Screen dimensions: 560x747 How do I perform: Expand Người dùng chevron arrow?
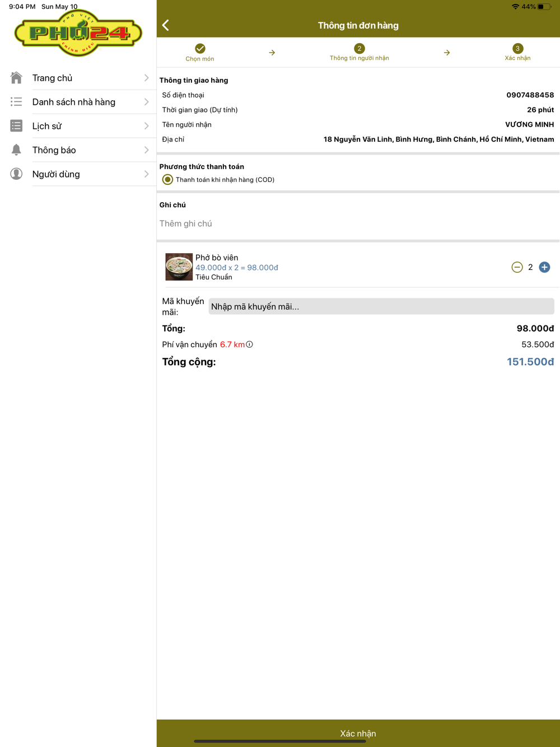pyautogui.click(x=146, y=174)
